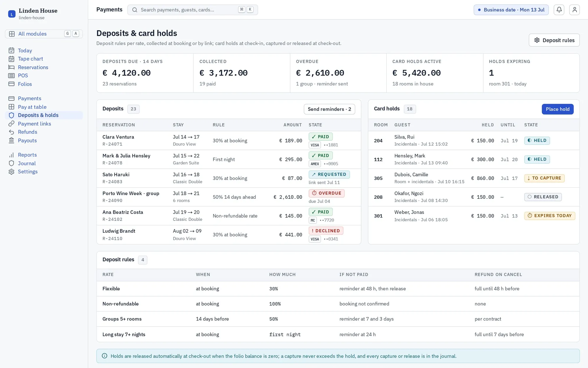Image resolution: width=588 pixels, height=368 pixels.
Task: Click the Reports bar-chart icon
Action: [x=11, y=155]
